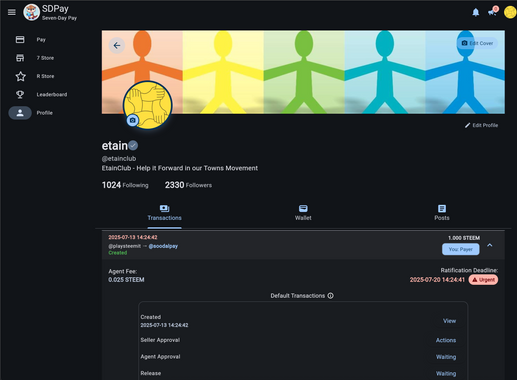Open Profile in the sidebar
517x380 pixels.
pyautogui.click(x=45, y=113)
